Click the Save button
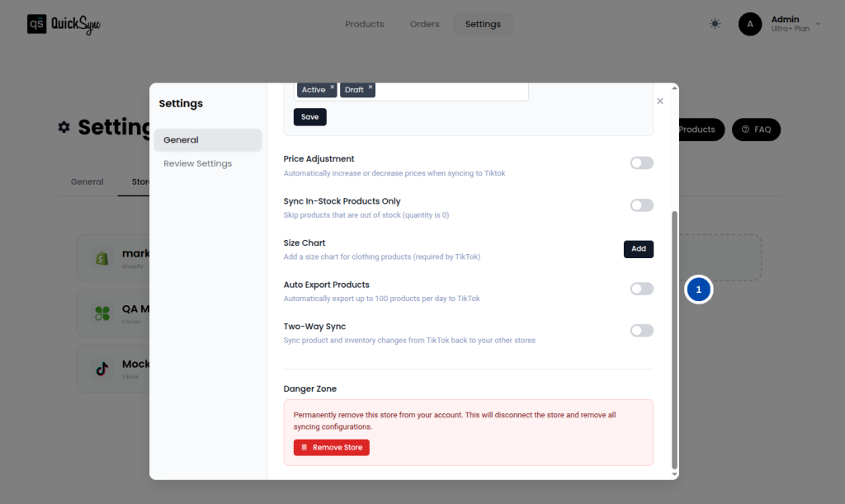The width and height of the screenshot is (845, 504). (309, 116)
